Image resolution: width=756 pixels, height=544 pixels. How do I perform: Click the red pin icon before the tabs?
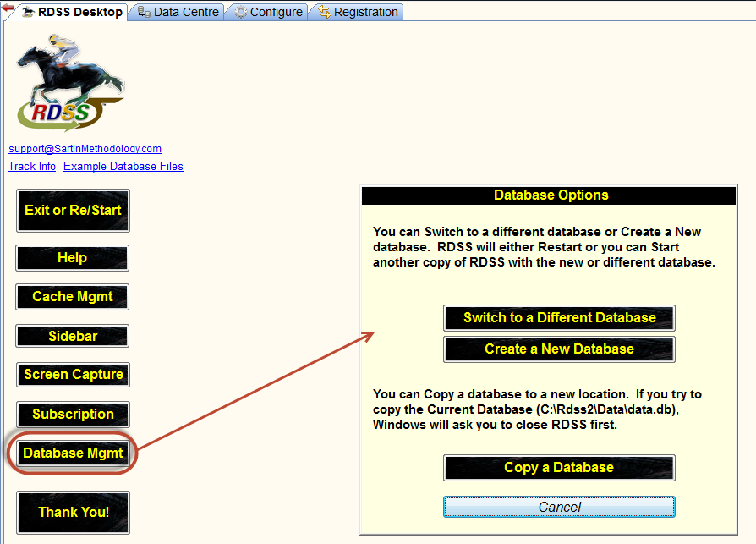[8, 8]
